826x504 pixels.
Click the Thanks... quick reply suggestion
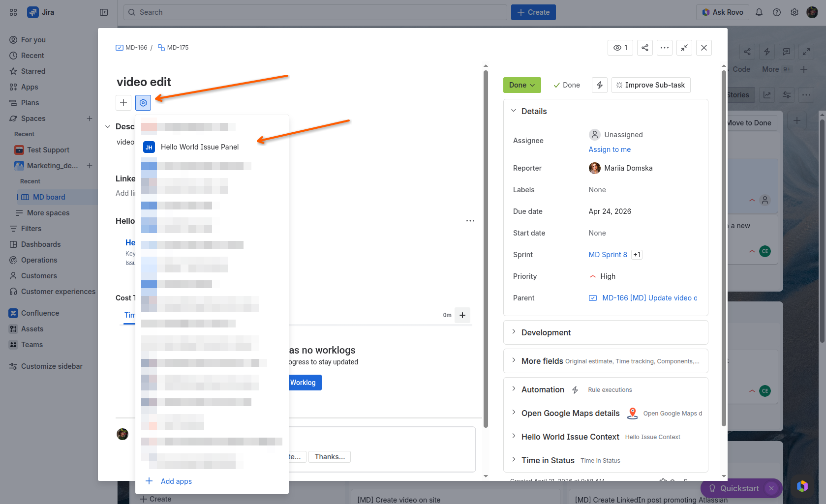click(x=330, y=457)
